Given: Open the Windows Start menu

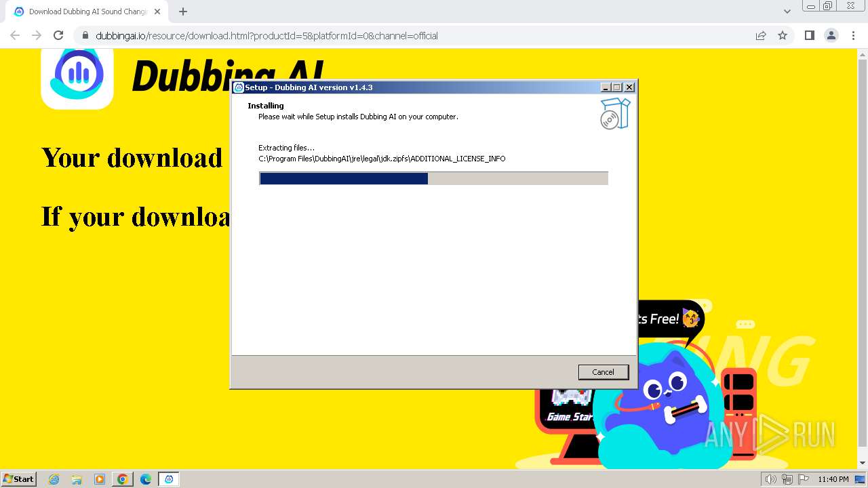Looking at the screenshot, I should click(x=19, y=479).
